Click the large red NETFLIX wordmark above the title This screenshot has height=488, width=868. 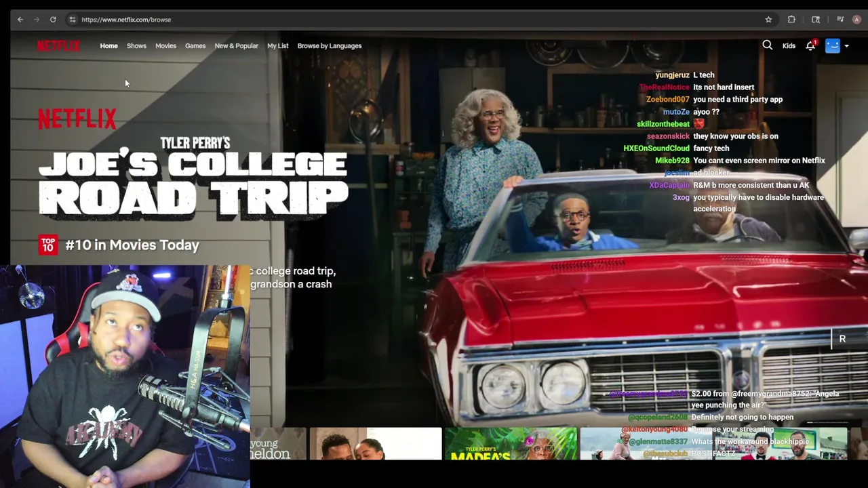coord(77,119)
